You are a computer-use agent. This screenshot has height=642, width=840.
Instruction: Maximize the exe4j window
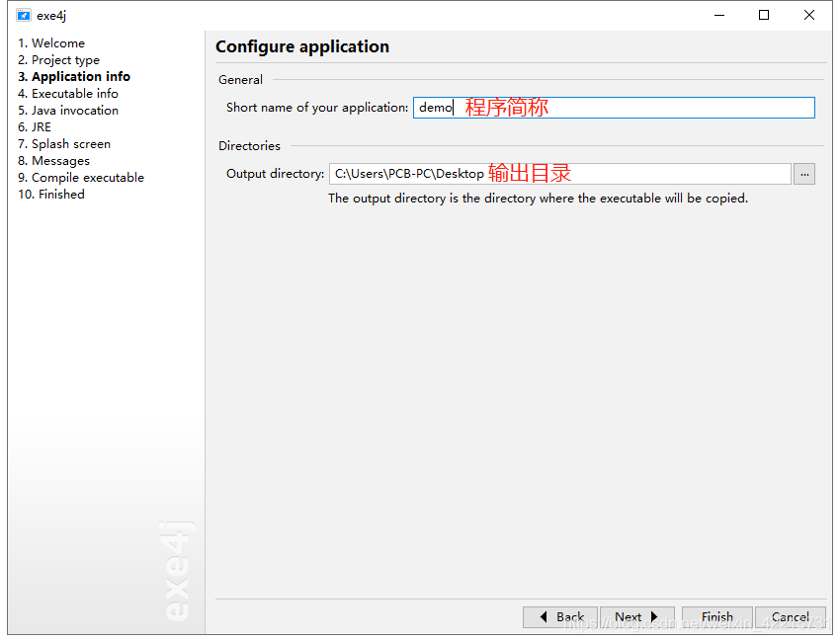coord(764,15)
